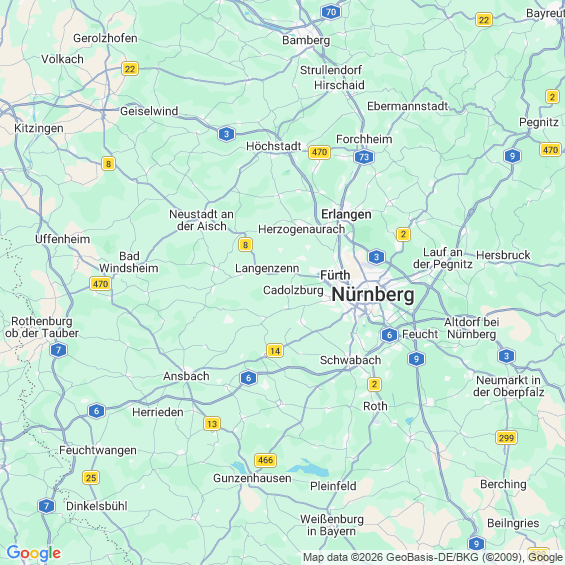This screenshot has height=565, width=565.
Task: Select the yellow 14 road shield
Action: click(x=275, y=351)
